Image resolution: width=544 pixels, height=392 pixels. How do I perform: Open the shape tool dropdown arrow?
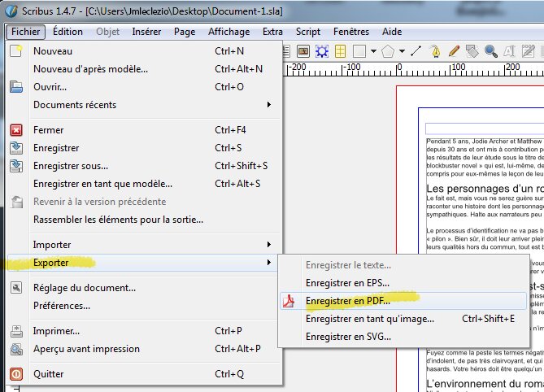coord(373,51)
